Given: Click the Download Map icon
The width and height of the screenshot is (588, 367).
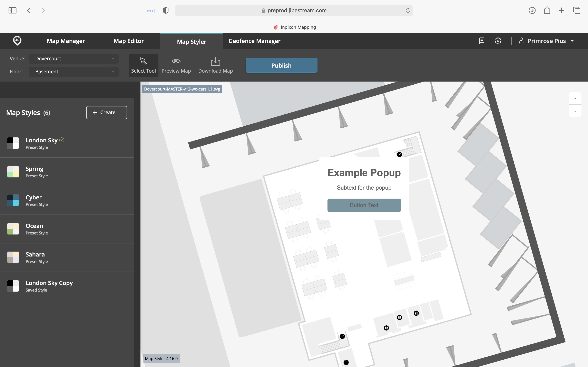Looking at the screenshot, I should pyautogui.click(x=215, y=61).
